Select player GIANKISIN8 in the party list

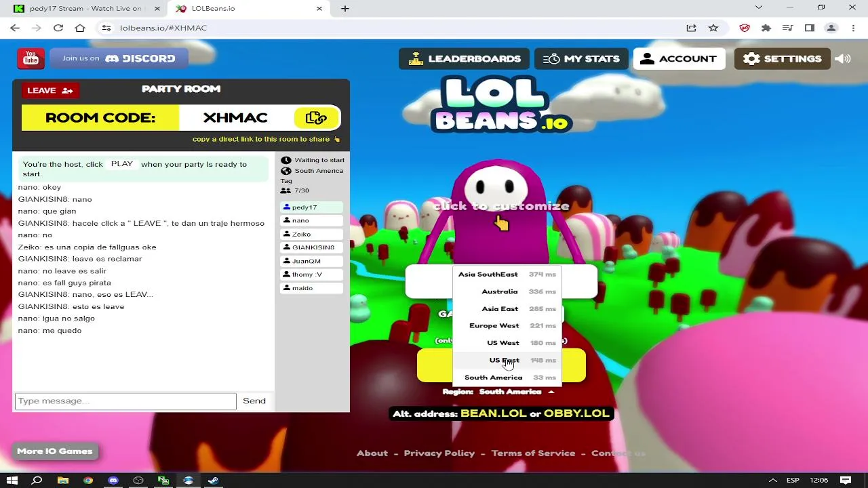pyautogui.click(x=311, y=247)
